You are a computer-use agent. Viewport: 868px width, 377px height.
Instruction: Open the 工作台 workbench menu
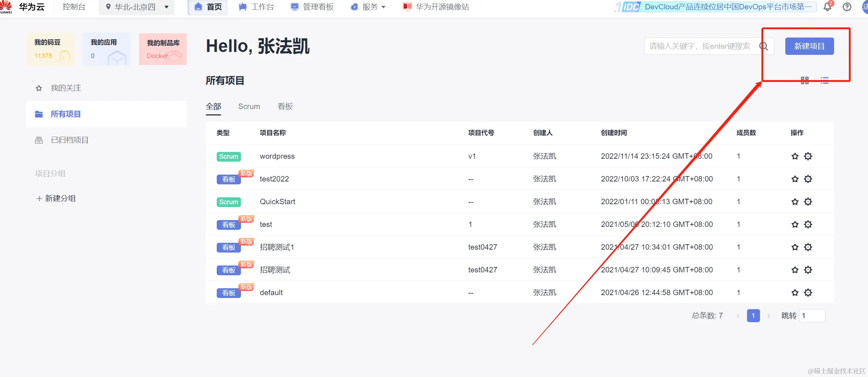coord(256,7)
